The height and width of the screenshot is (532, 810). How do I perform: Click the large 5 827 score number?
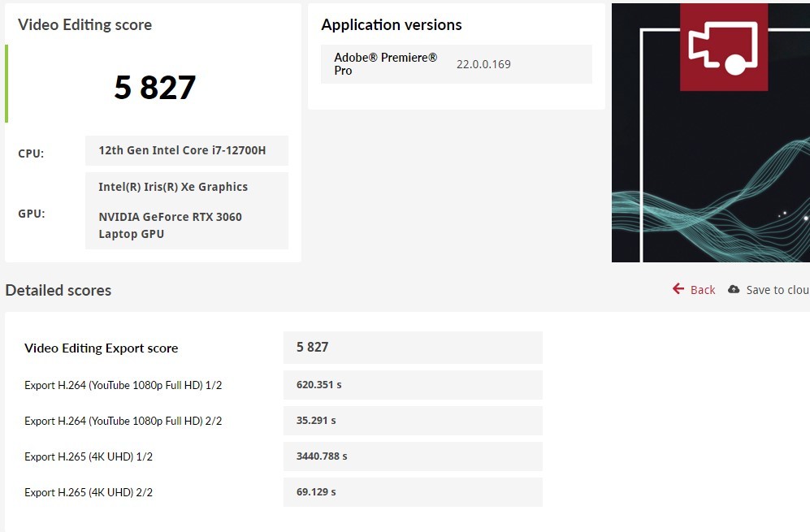[x=155, y=87]
